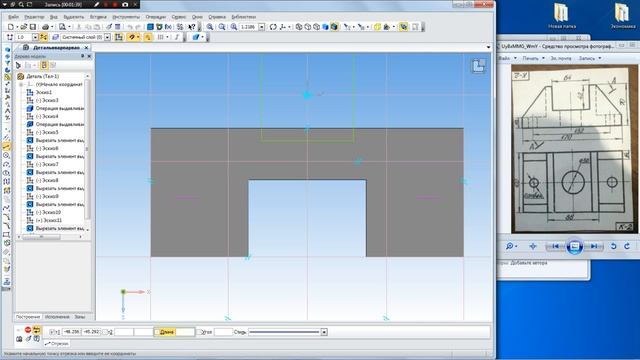Open the Файл dropdown in photo viewer
The height and width of the screenshot is (360, 640).
point(507,58)
